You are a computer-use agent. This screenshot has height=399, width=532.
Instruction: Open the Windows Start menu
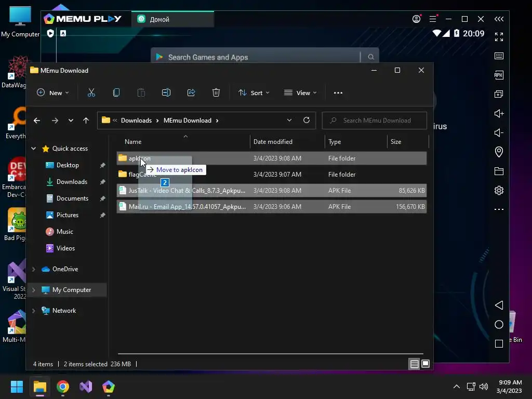(x=17, y=387)
